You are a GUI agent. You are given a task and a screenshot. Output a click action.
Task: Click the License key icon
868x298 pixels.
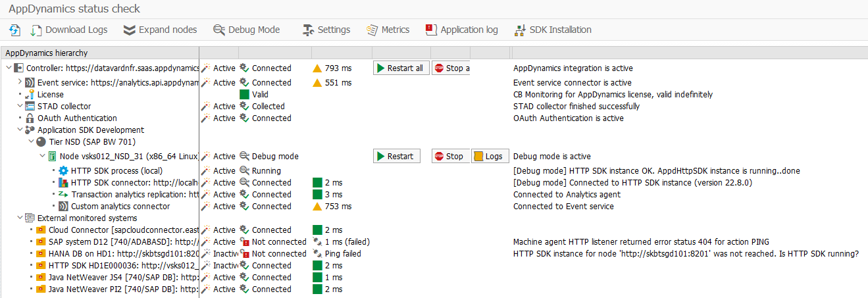[x=30, y=94]
